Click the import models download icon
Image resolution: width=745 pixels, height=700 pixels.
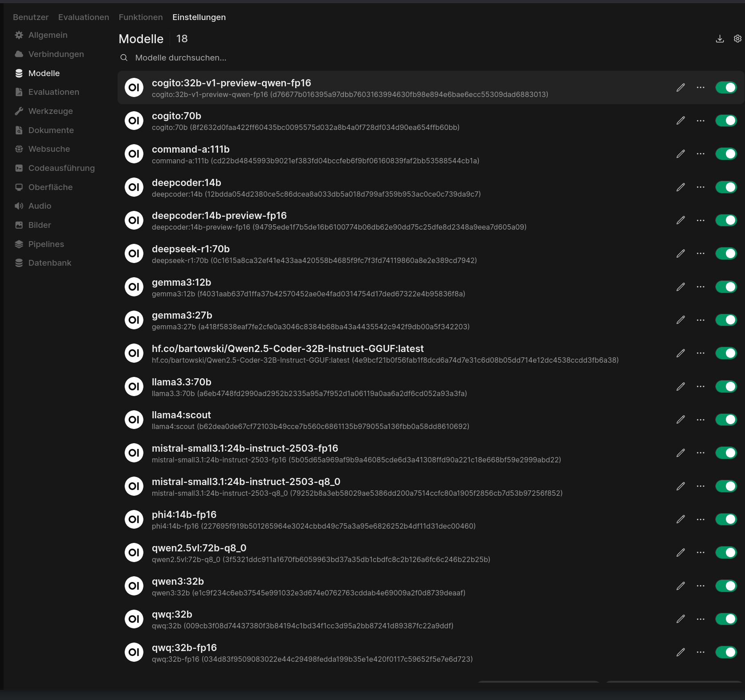tap(720, 39)
